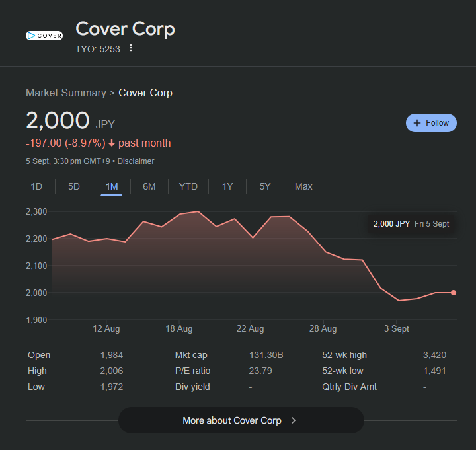This screenshot has height=450, width=476.
Task: Click the 3 Sept axis label
Action: (x=397, y=328)
